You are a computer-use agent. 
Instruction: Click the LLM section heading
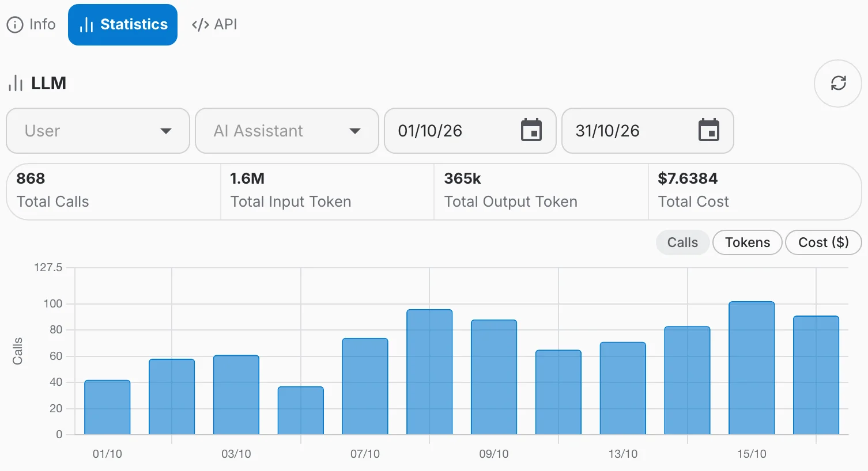(48, 83)
